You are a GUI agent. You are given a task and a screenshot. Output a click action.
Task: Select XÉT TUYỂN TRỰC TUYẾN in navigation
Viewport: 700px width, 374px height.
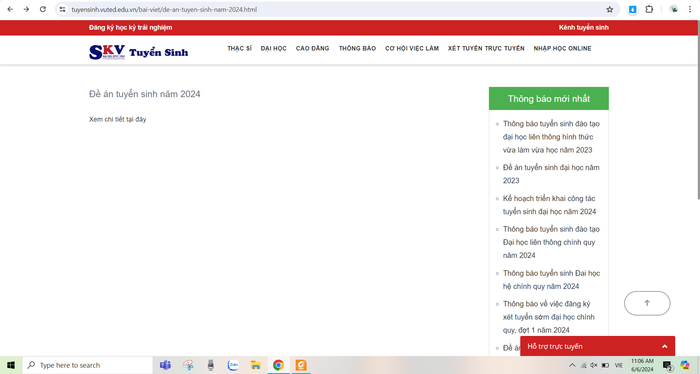pos(486,48)
